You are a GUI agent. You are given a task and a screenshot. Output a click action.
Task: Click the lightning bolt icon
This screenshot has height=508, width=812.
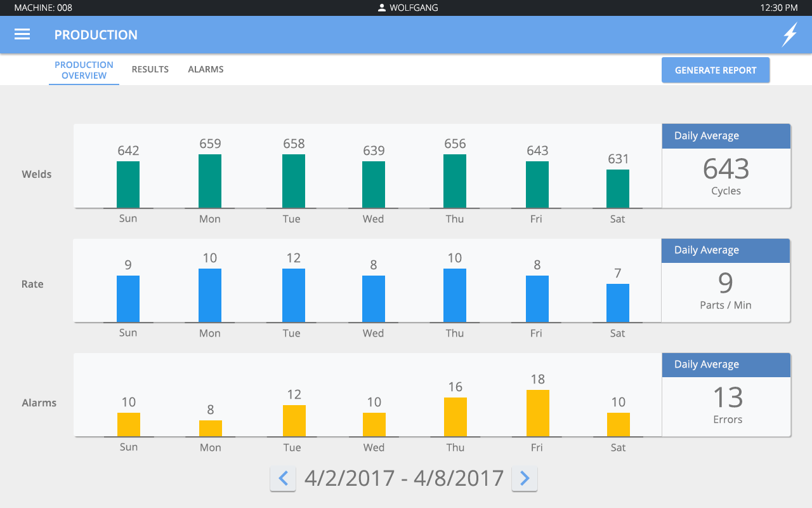pyautogui.click(x=789, y=34)
